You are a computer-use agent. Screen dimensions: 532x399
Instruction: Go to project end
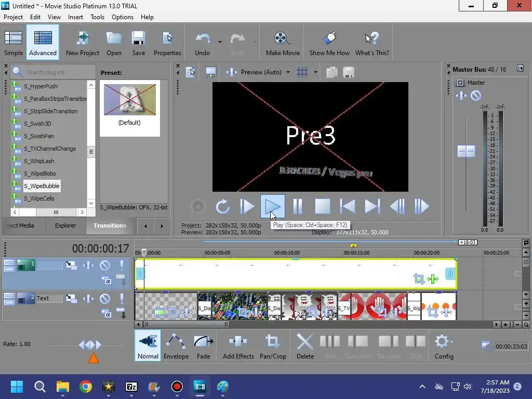[x=372, y=206]
